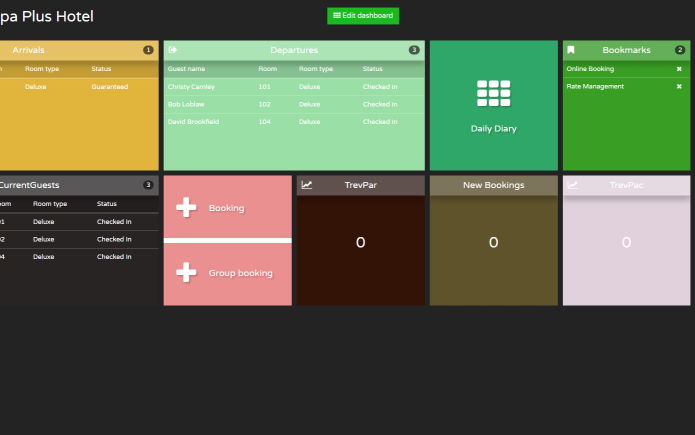Click the Status header in CurrentGuests
Screen dimensions: 695x435
tap(106, 204)
